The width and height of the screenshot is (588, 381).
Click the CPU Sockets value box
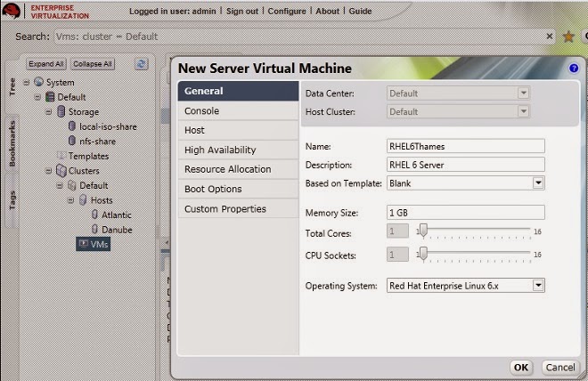pos(397,255)
